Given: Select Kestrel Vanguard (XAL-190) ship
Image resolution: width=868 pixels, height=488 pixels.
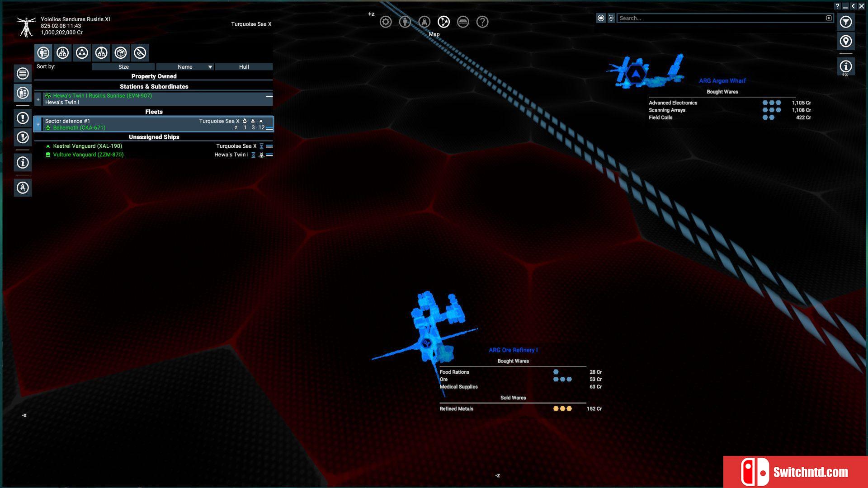Looking at the screenshot, I should (88, 146).
